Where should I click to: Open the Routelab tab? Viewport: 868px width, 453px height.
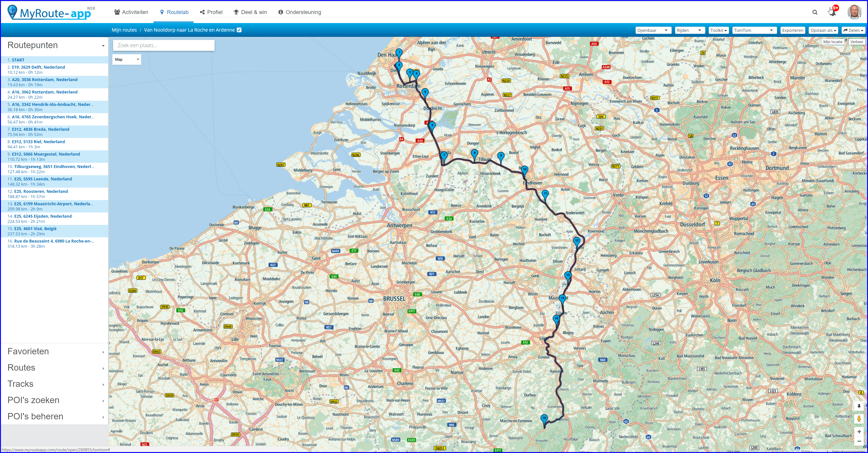(174, 12)
